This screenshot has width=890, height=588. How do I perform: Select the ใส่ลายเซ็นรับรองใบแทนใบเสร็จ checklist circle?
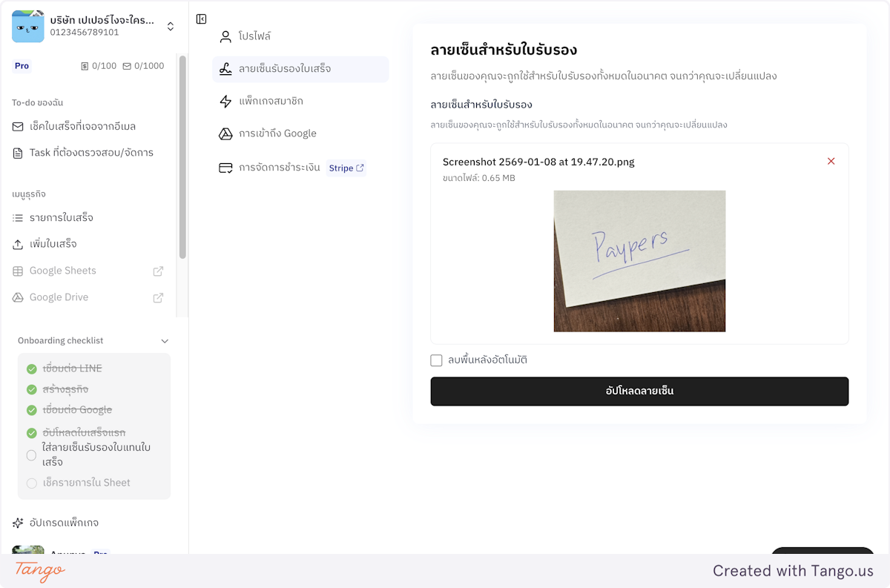31,455
